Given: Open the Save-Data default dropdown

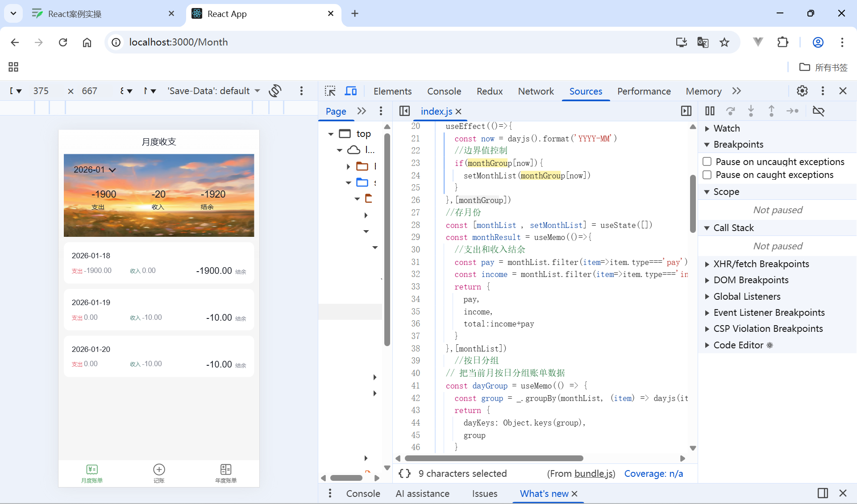Looking at the screenshot, I should click(213, 91).
